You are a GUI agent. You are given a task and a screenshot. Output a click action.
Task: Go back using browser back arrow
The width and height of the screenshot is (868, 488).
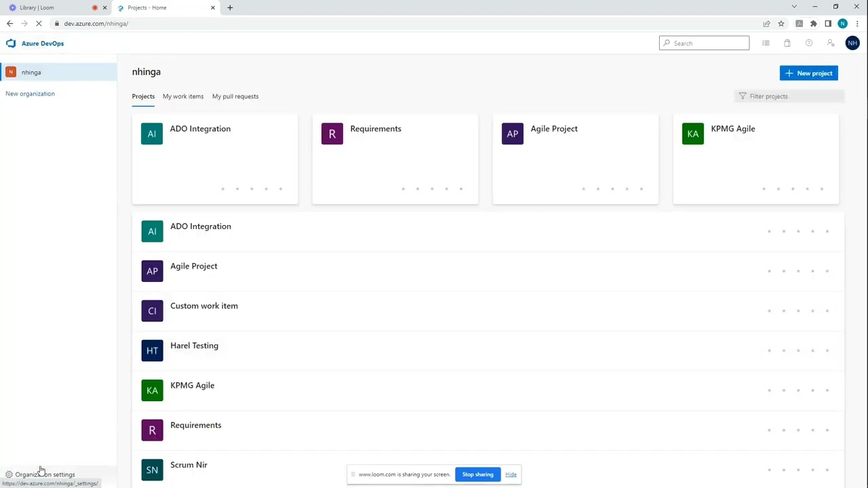(x=9, y=24)
